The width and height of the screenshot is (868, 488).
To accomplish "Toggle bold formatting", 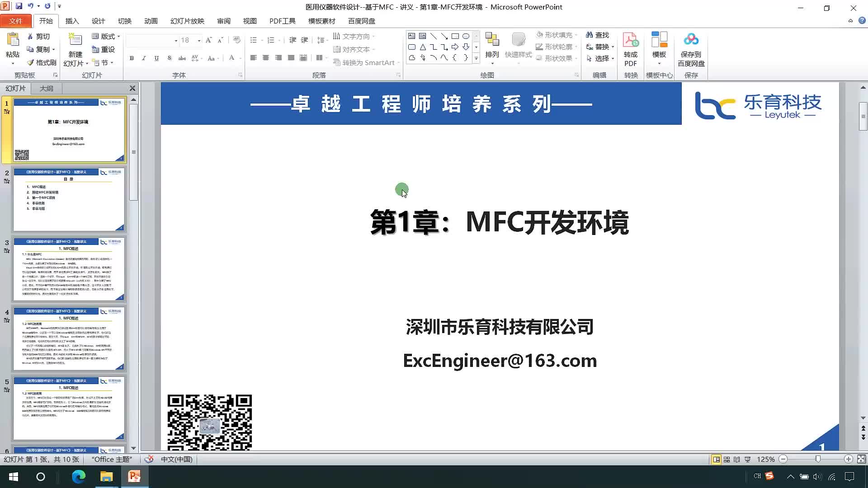I will pyautogui.click(x=132, y=58).
